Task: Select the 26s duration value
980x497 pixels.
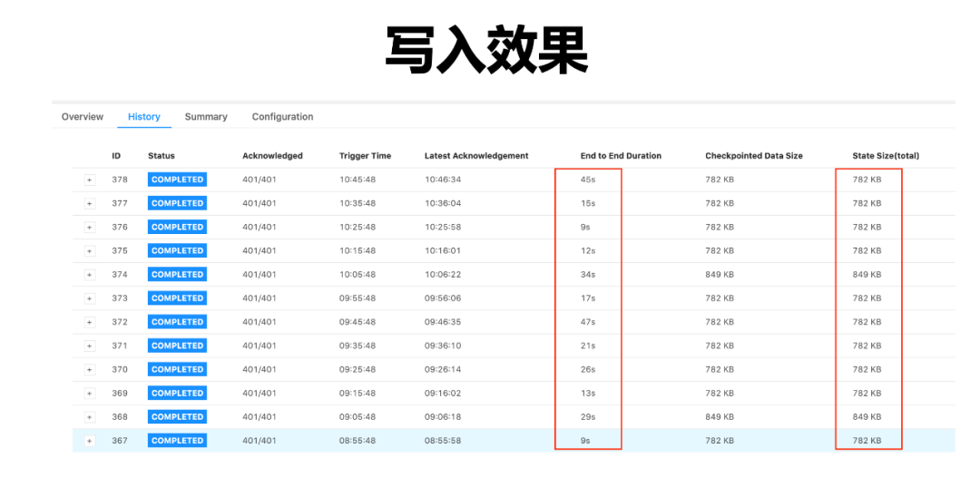Action: (587, 370)
